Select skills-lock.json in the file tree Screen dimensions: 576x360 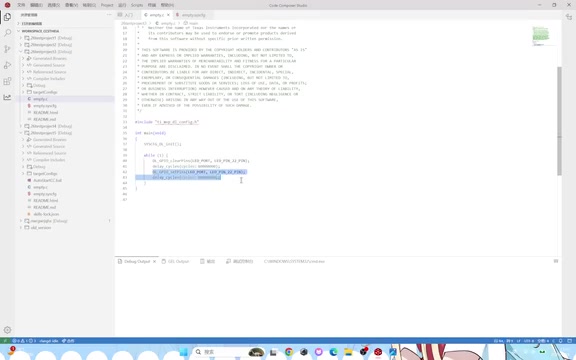point(46,214)
